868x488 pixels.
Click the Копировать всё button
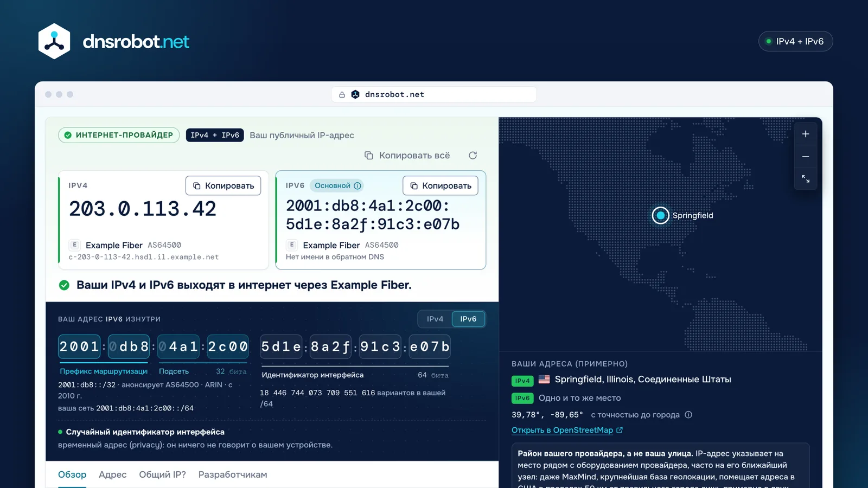click(407, 156)
